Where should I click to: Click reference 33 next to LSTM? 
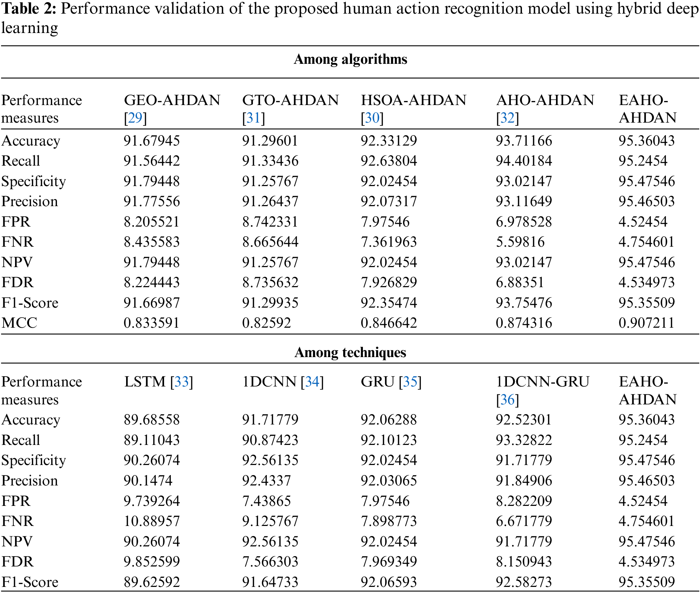coord(182,382)
